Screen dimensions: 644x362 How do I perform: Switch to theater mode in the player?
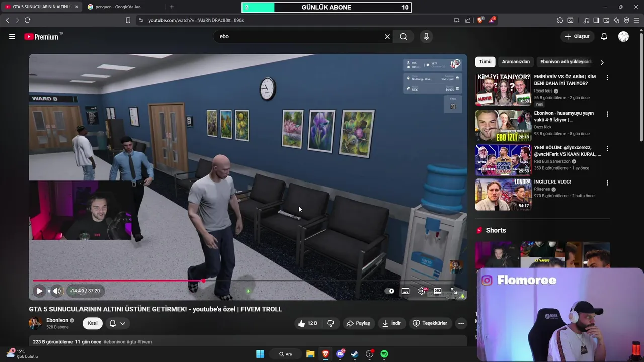438,291
